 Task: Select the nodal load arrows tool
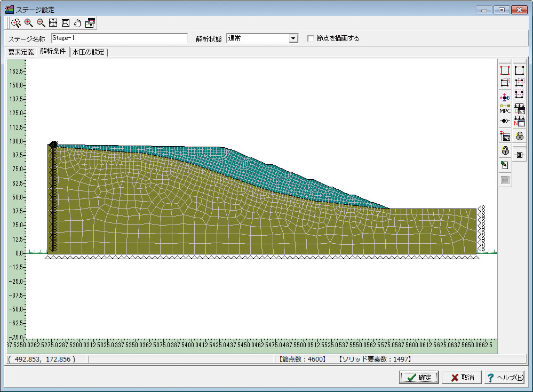point(505,98)
